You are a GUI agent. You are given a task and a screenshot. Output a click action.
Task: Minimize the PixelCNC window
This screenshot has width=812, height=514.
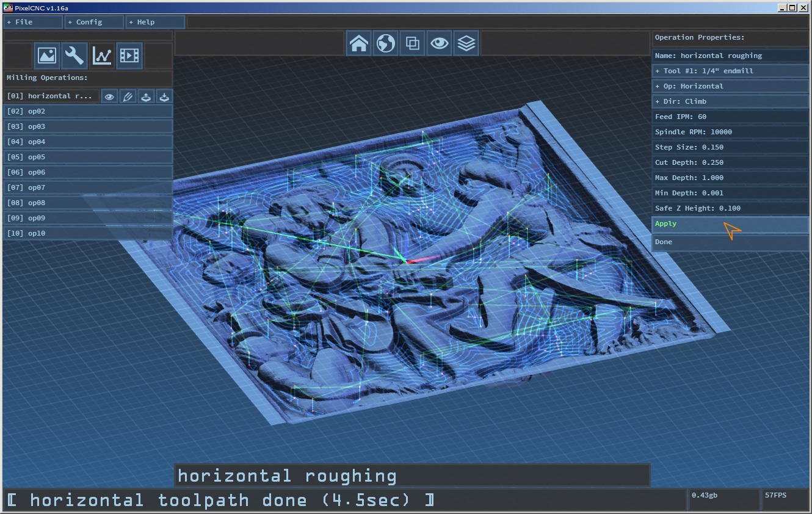pyautogui.click(x=783, y=7)
